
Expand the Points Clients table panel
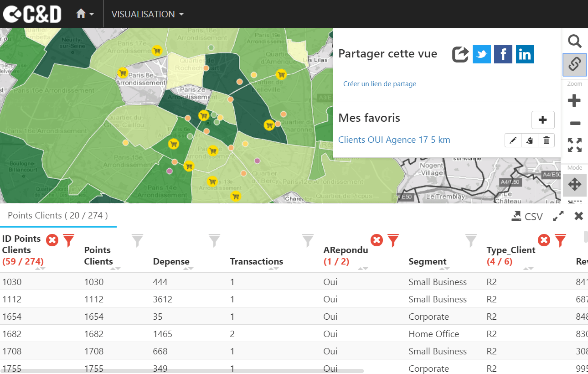[x=558, y=216]
